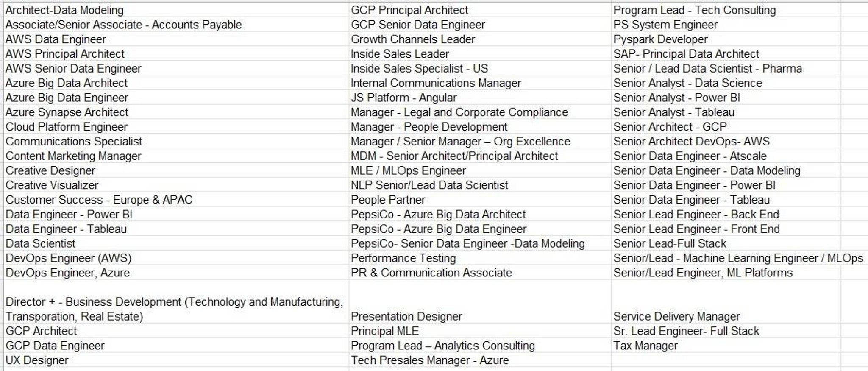This screenshot has width=868, height=371.
Task: Select MLE / MLOps Engineer cell
Action: pyautogui.click(x=480, y=170)
